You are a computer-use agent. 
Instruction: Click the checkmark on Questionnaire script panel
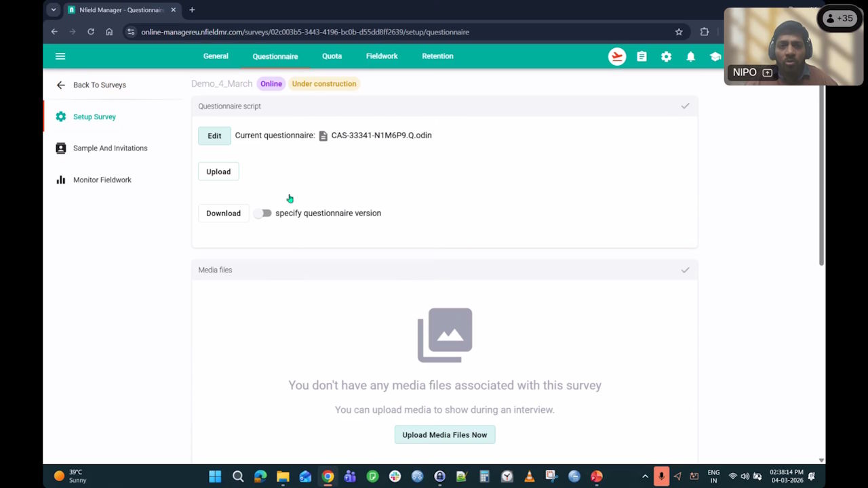(x=685, y=106)
